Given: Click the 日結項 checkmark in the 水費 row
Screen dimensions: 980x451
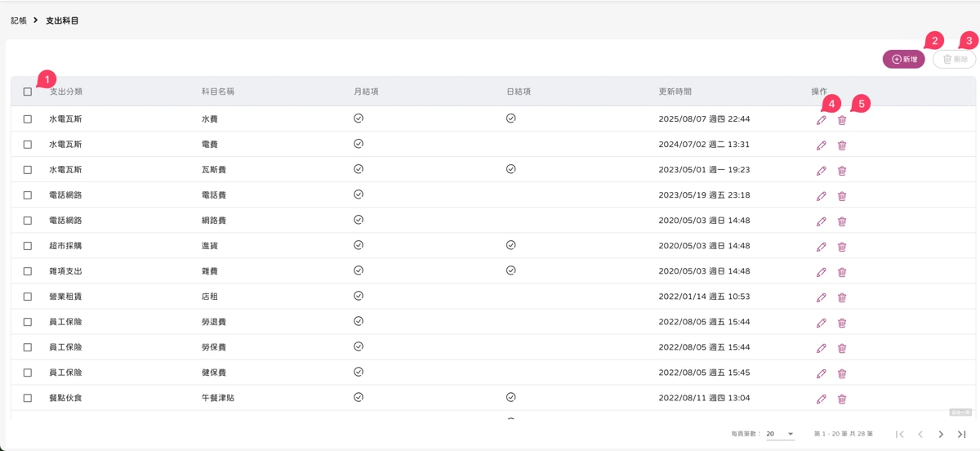Looking at the screenshot, I should [x=510, y=118].
